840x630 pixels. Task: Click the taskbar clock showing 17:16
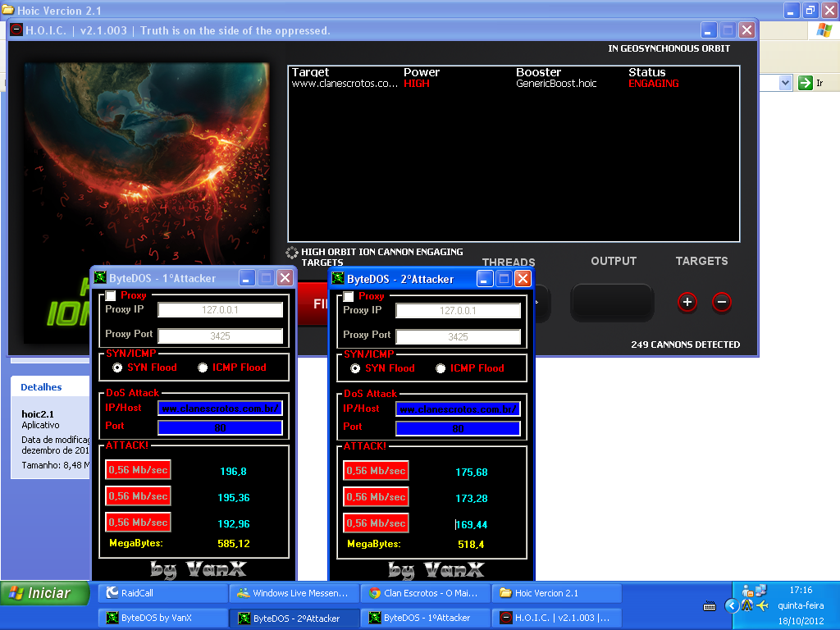(x=801, y=590)
